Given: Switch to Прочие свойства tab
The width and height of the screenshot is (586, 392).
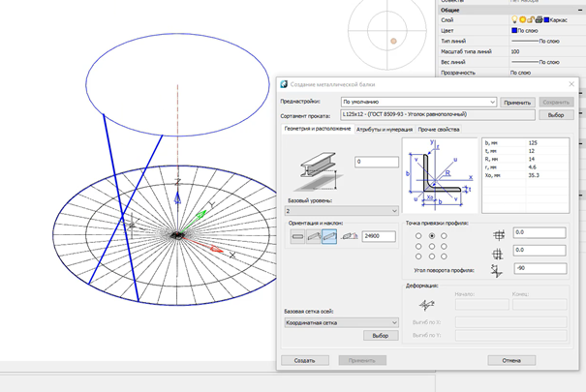Looking at the screenshot, I should 439,130.
